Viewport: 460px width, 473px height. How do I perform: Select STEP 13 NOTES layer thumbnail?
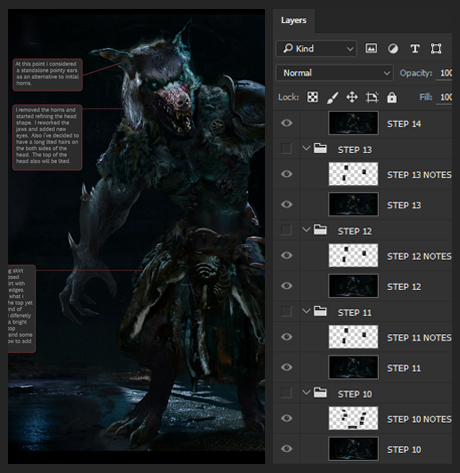coord(353,174)
